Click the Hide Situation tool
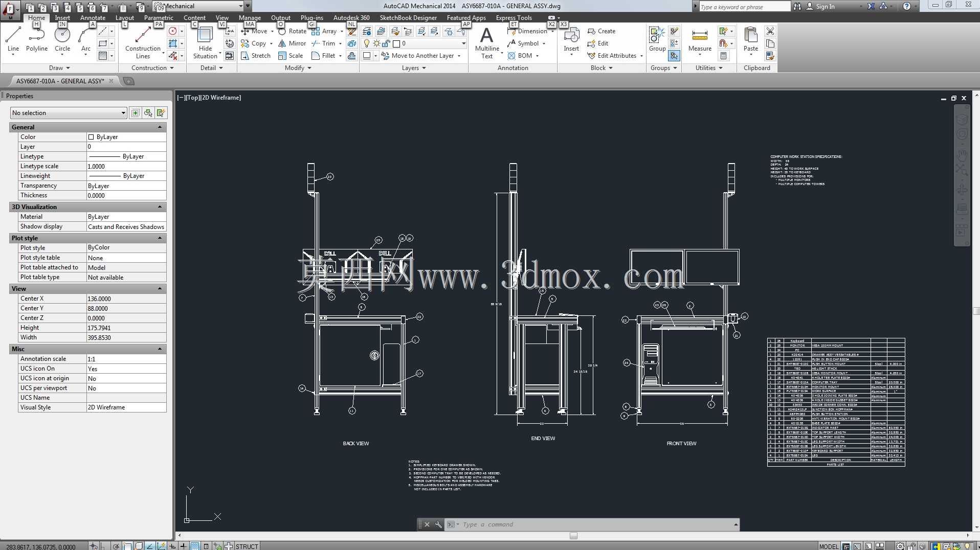This screenshot has width=980, height=550. tap(205, 43)
